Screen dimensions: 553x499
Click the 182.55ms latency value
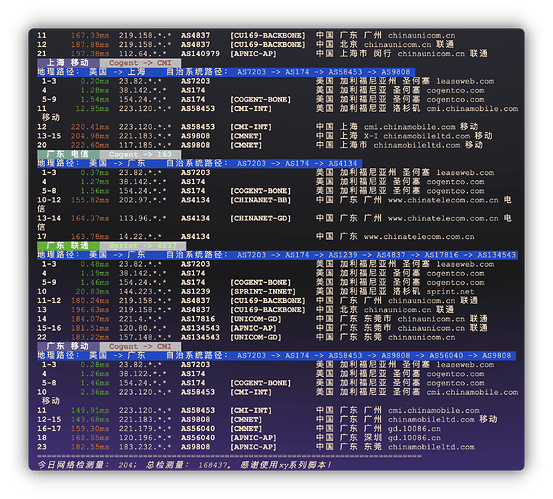pyautogui.click(x=90, y=447)
